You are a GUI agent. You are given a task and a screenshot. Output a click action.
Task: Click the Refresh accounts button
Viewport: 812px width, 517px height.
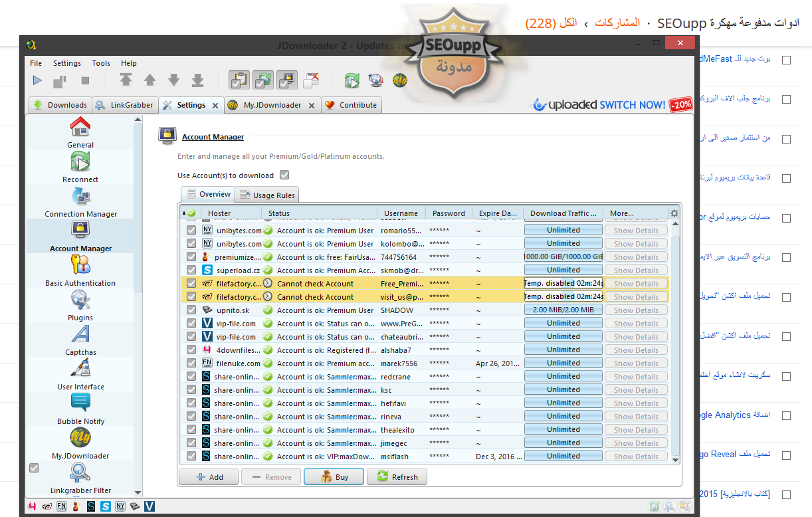tap(397, 477)
